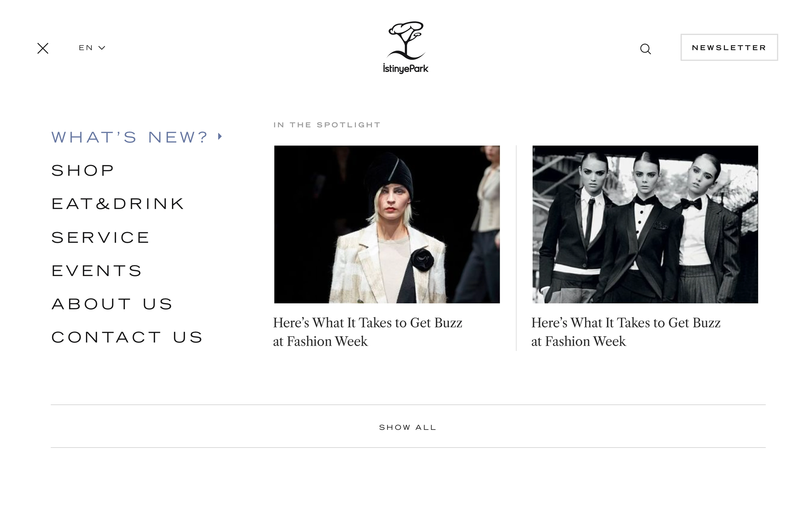Select the Shop menu item
The width and height of the screenshot is (812, 507).
point(82,170)
